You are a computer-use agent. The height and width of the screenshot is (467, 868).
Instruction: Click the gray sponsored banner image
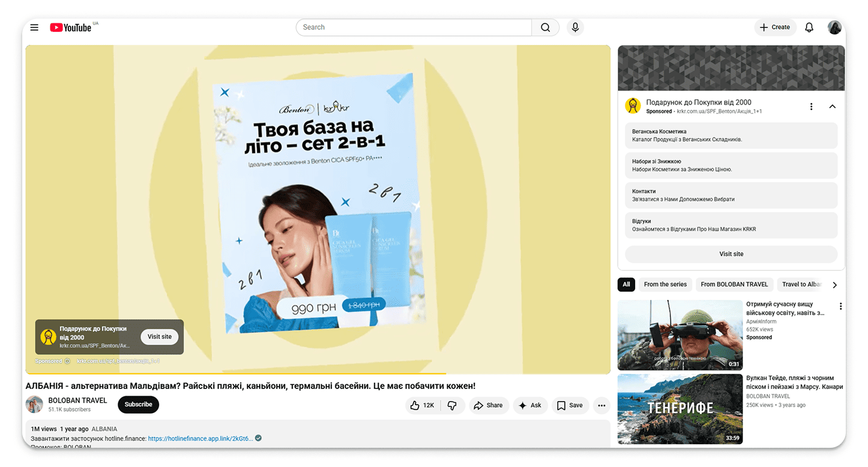[731, 68]
